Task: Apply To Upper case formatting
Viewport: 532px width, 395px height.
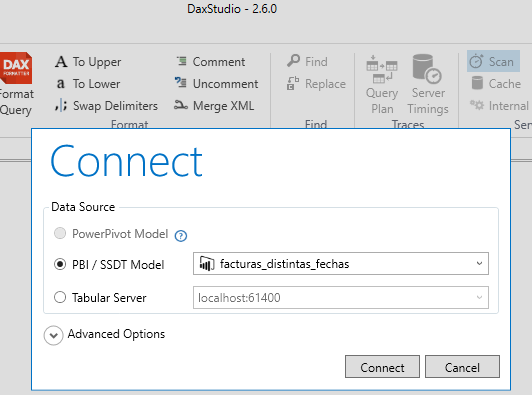Action: point(88,62)
